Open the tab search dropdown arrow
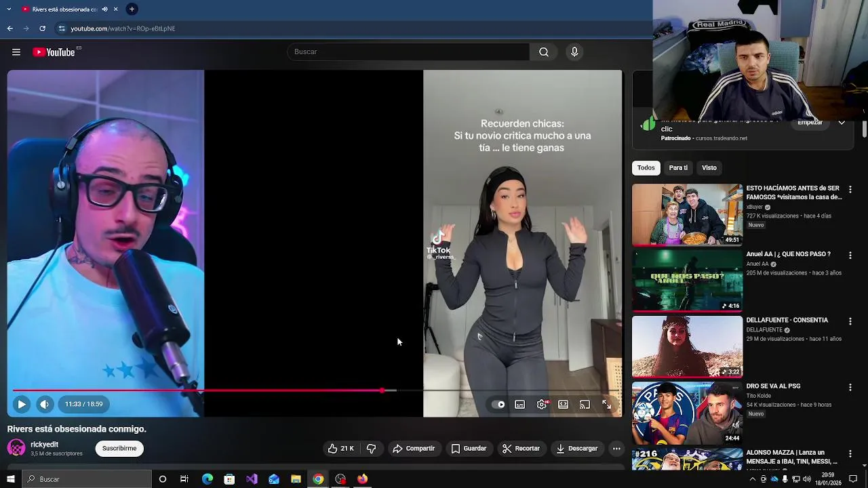 tap(9, 9)
